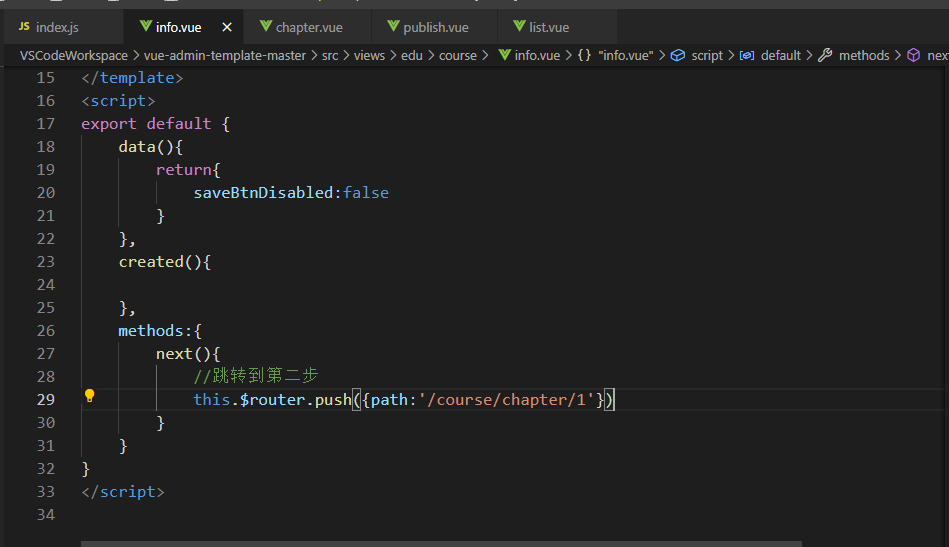Open the chapter.vue tab
The height and width of the screenshot is (547, 949).
(307, 27)
